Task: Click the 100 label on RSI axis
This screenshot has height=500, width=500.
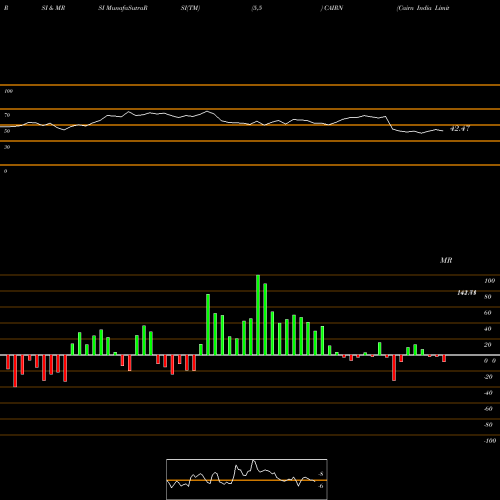Action: [x=9, y=91]
